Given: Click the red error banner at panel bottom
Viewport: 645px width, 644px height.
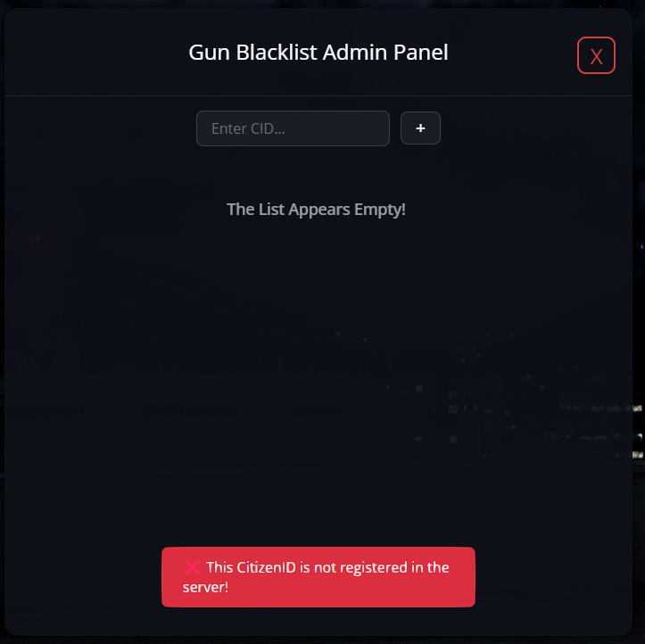Looking at the screenshot, I should point(318,577).
